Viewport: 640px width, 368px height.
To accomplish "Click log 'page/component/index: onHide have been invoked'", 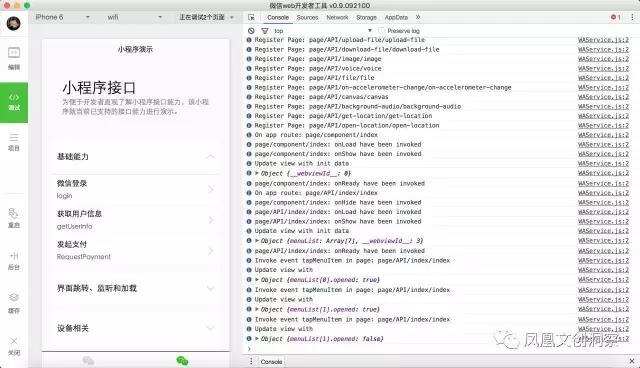I will coord(338,202).
